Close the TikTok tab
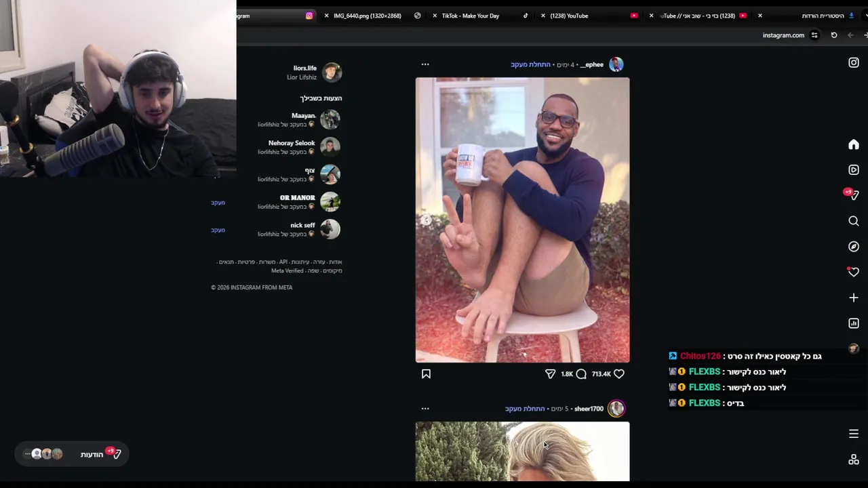The width and height of the screenshot is (868, 488). click(435, 16)
